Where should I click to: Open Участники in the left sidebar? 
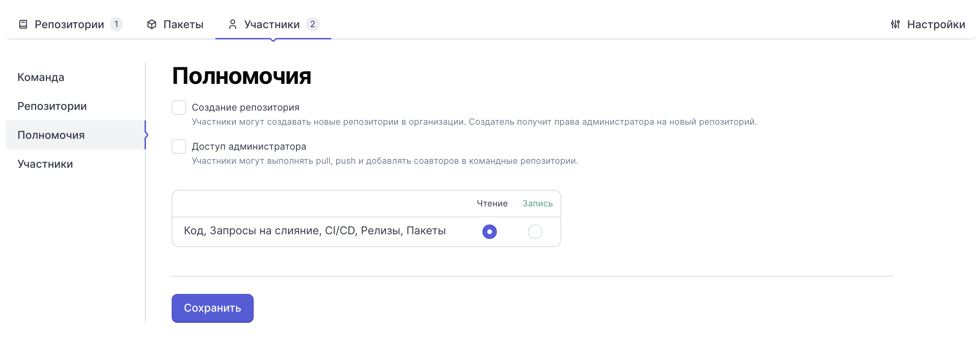(x=45, y=164)
